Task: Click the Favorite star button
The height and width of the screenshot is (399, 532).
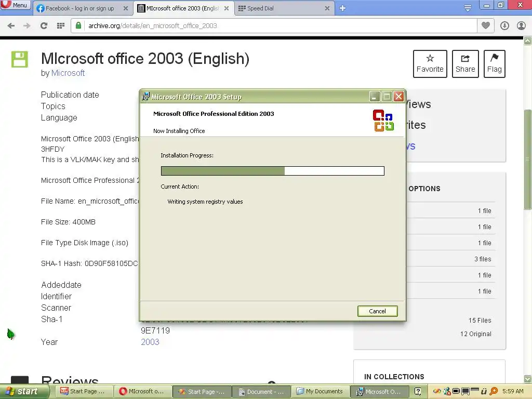Action: click(430, 64)
